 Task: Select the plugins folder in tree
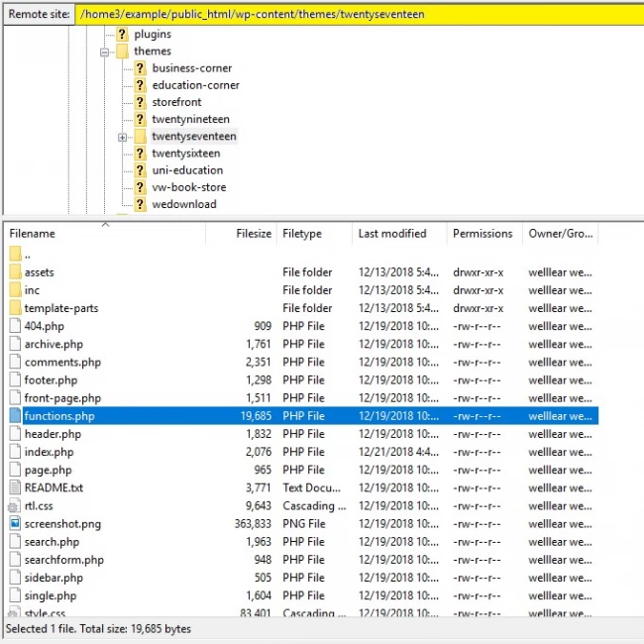tap(153, 34)
